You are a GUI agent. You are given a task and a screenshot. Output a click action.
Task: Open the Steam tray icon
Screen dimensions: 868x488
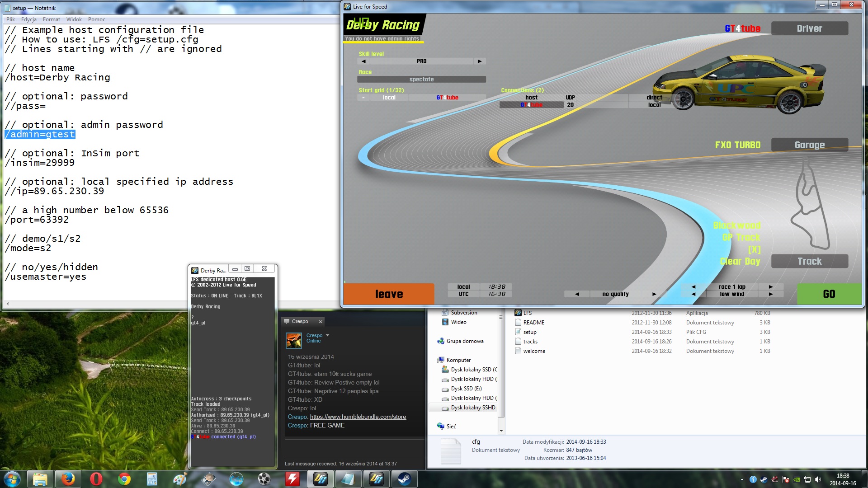pyautogui.click(x=764, y=479)
